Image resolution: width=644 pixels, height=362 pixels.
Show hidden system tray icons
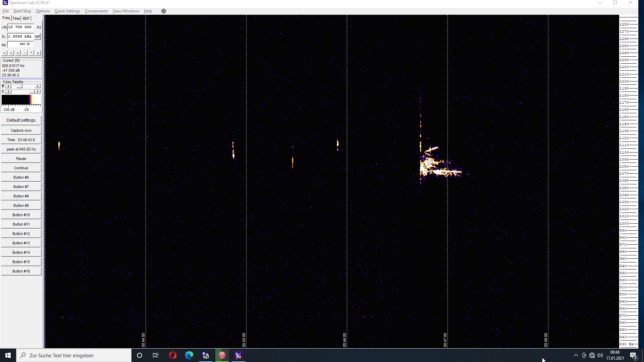pos(576,355)
